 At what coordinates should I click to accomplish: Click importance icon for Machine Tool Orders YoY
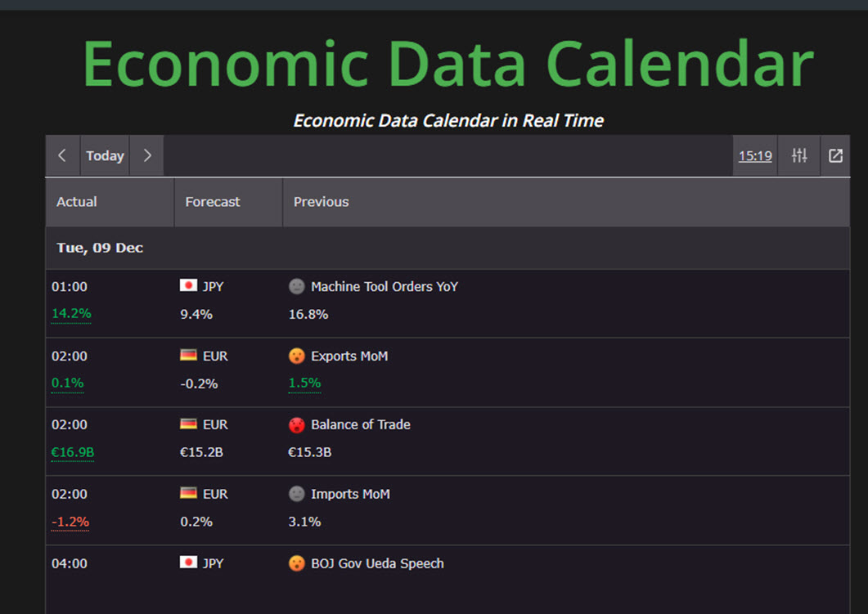(x=297, y=286)
